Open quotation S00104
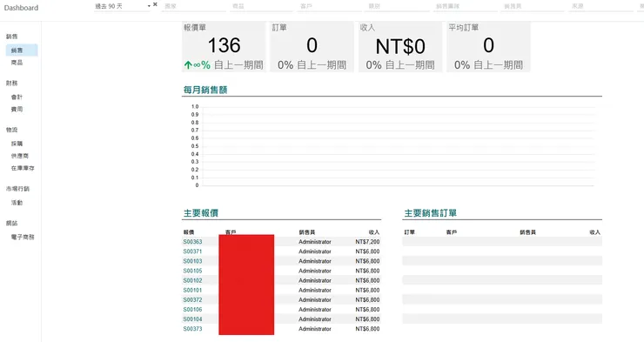 192,319
